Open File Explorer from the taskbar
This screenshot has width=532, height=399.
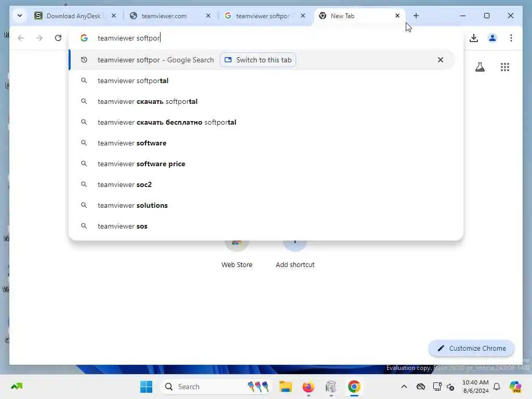click(x=285, y=387)
